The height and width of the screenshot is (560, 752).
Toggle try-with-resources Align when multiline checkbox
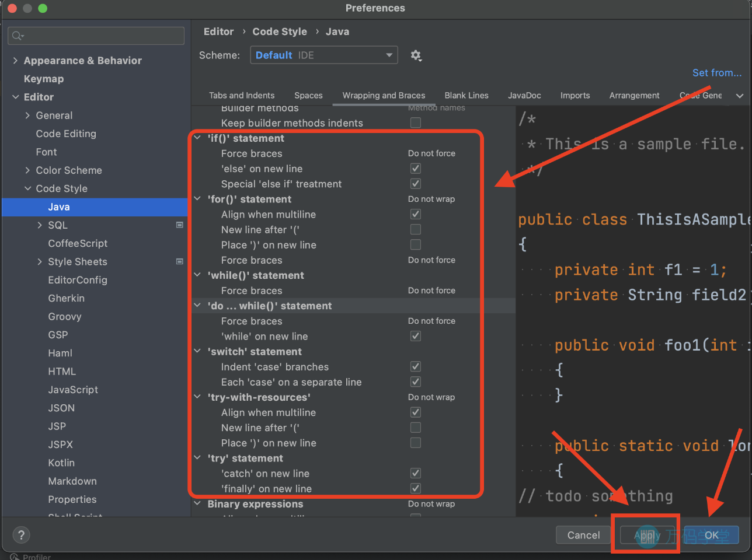[x=416, y=412]
